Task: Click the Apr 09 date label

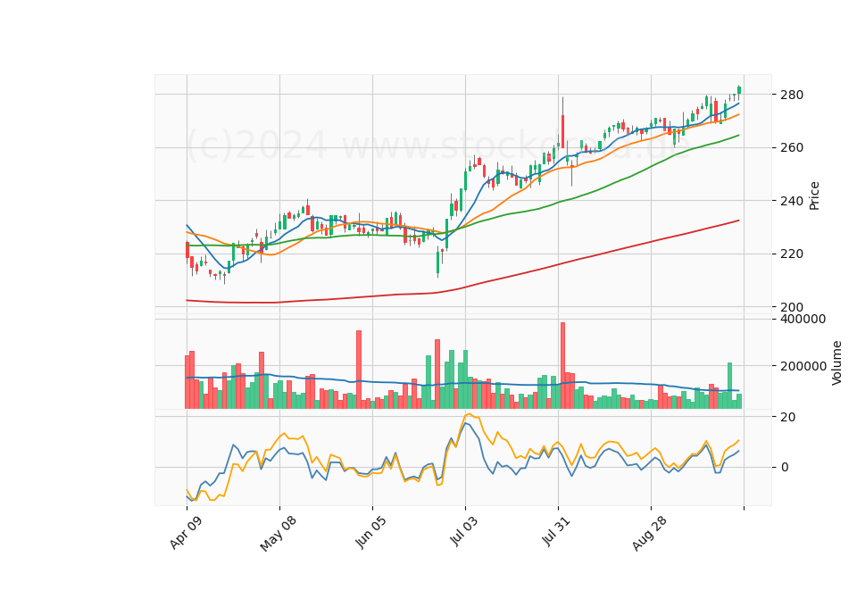Action: tap(186, 532)
